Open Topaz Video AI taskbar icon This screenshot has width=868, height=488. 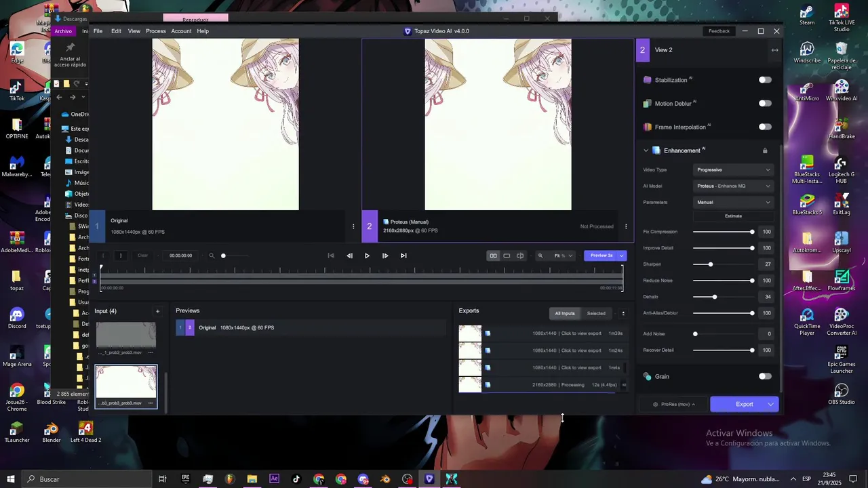tap(429, 479)
